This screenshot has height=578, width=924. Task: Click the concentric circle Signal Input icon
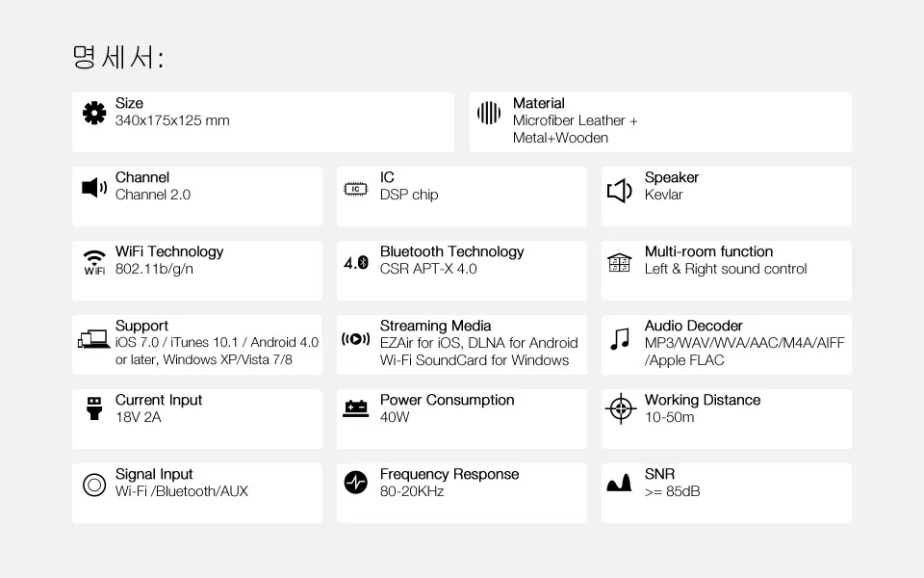(x=94, y=485)
